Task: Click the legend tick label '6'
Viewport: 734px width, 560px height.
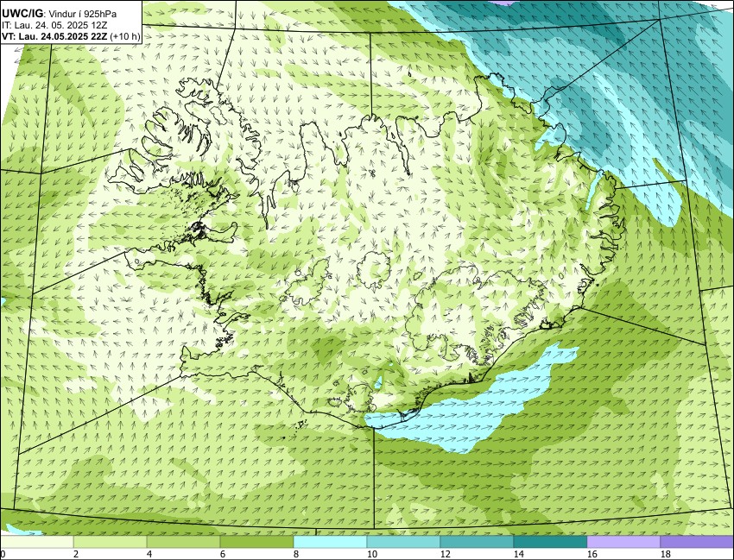Action: [222, 554]
